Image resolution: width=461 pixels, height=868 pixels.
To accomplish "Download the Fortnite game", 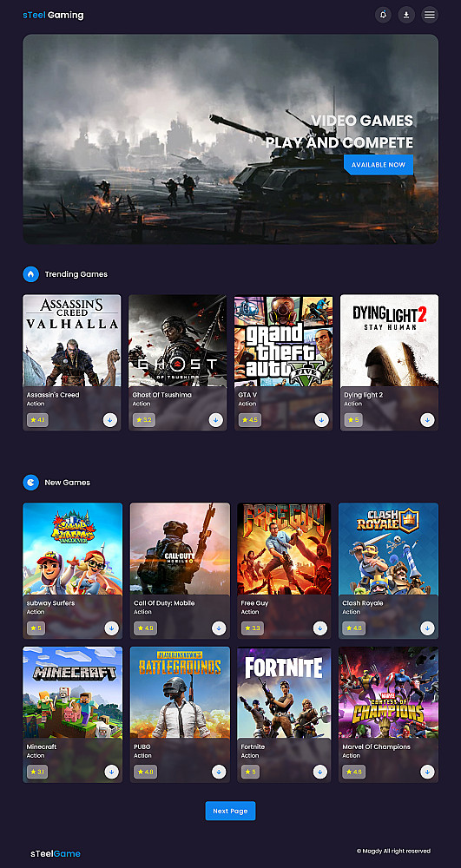I will coord(319,772).
